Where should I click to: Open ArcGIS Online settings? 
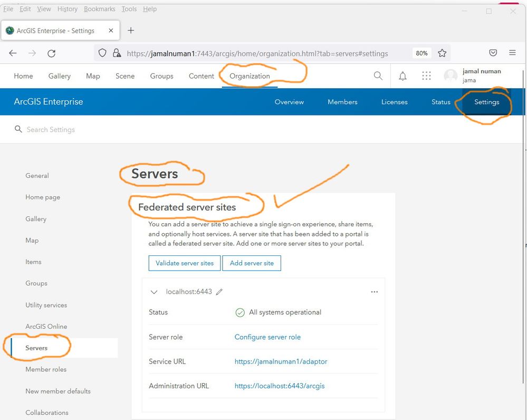click(46, 326)
